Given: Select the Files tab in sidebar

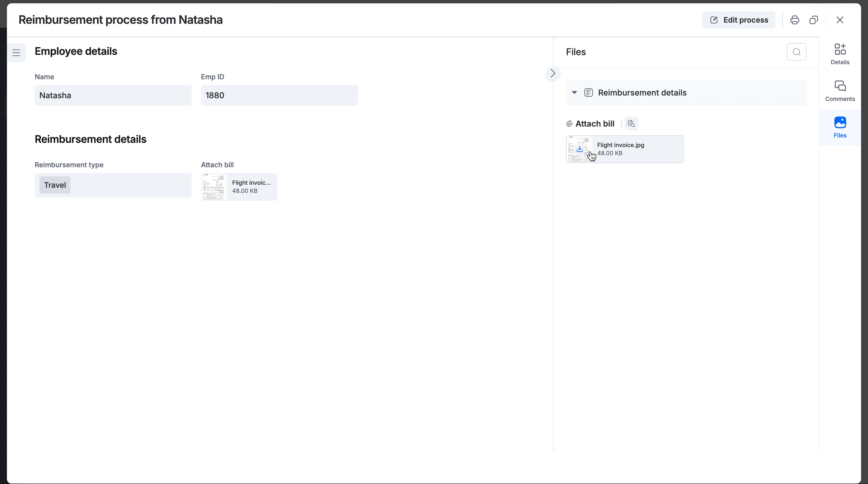Looking at the screenshot, I should (x=840, y=127).
